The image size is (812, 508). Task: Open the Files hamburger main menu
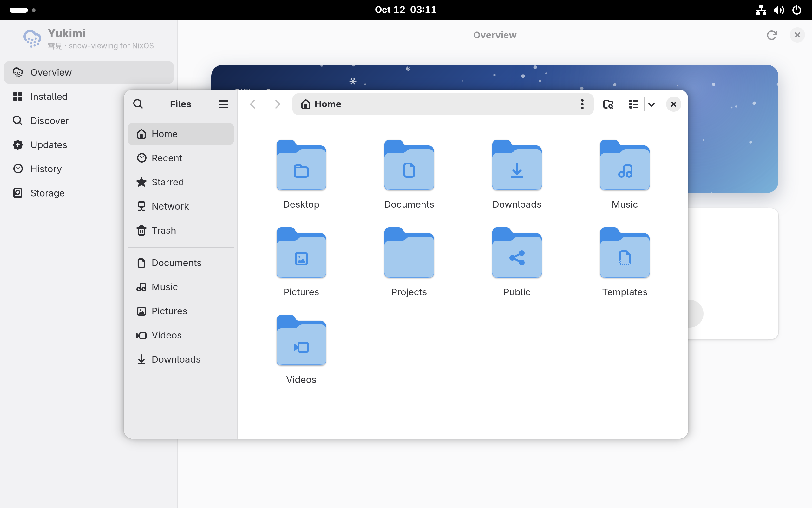[x=223, y=104]
